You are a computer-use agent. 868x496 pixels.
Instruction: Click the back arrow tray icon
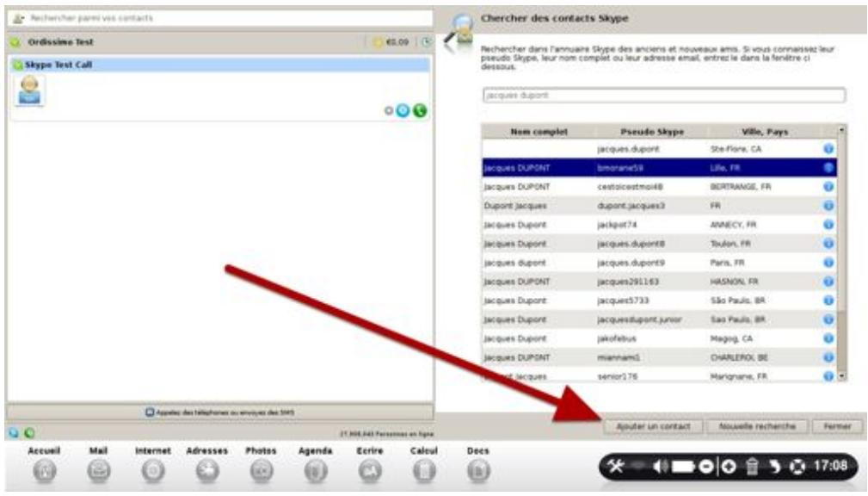pyautogui.click(x=774, y=467)
